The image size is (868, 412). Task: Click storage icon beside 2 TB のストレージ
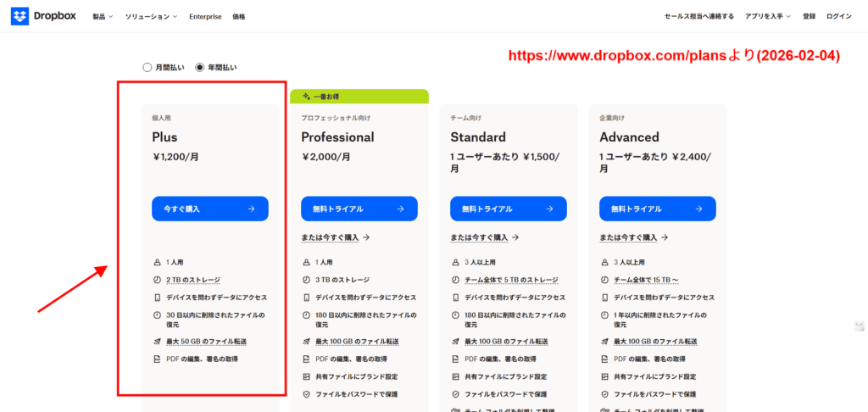pos(157,280)
